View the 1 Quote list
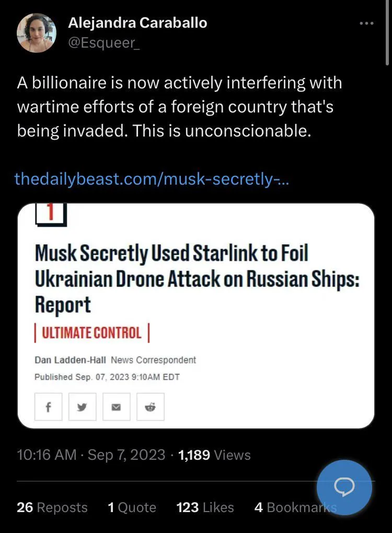The height and width of the screenshot is (533, 392). [132, 507]
